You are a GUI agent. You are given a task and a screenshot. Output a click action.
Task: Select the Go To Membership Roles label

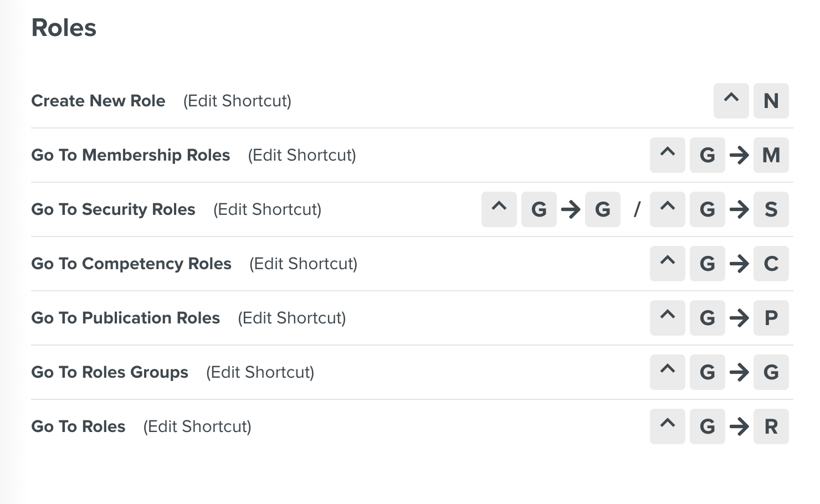coord(130,155)
